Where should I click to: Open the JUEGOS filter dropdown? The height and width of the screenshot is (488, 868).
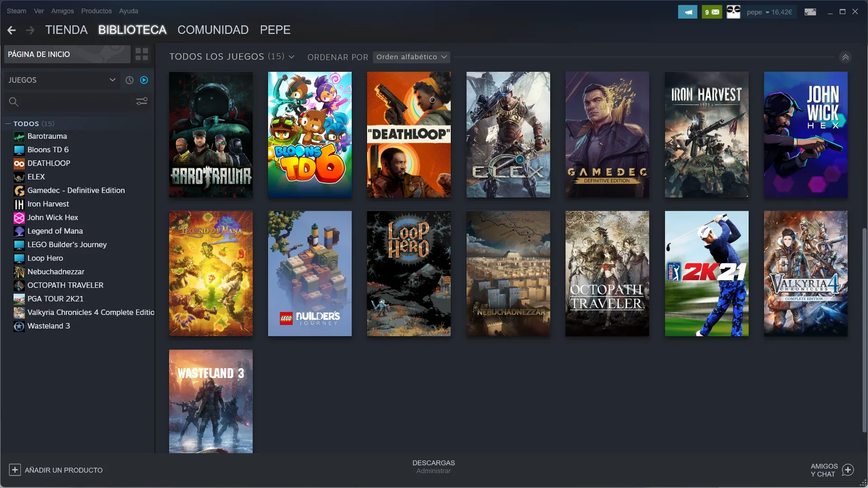click(61, 80)
